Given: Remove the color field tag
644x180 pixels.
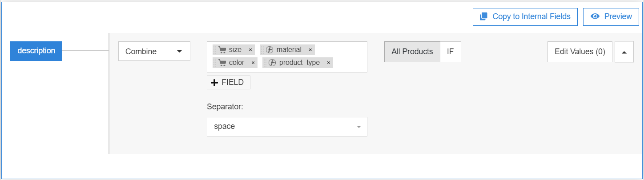Looking at the screenshot, I should coord(253,63).
